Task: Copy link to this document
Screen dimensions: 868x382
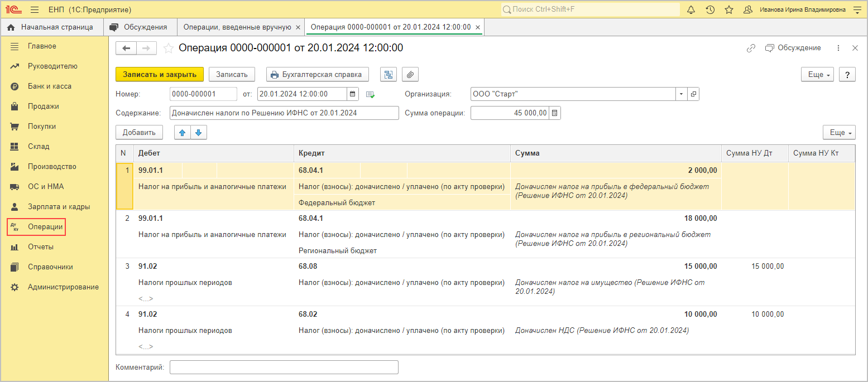Action: coord(751,49)
